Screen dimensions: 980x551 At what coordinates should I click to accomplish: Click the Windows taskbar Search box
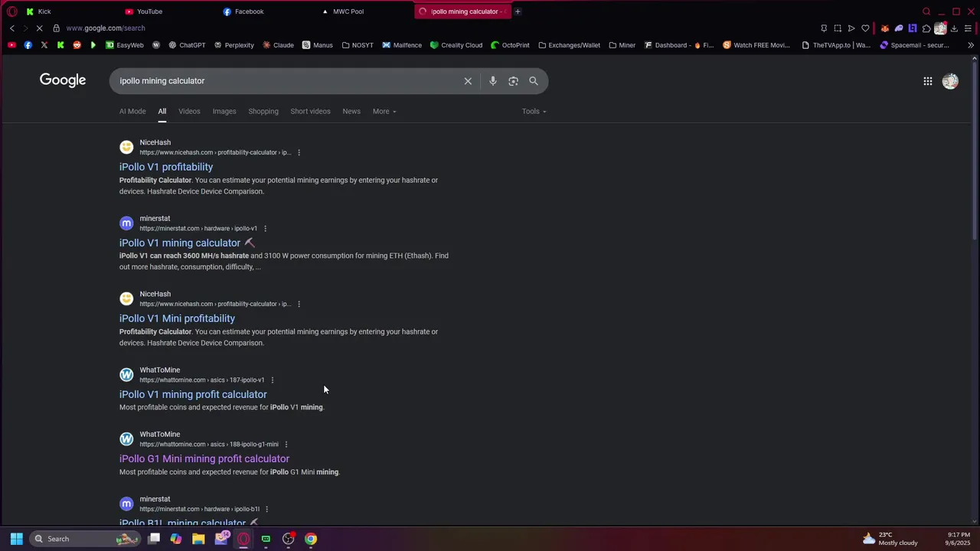pos(86,539)
